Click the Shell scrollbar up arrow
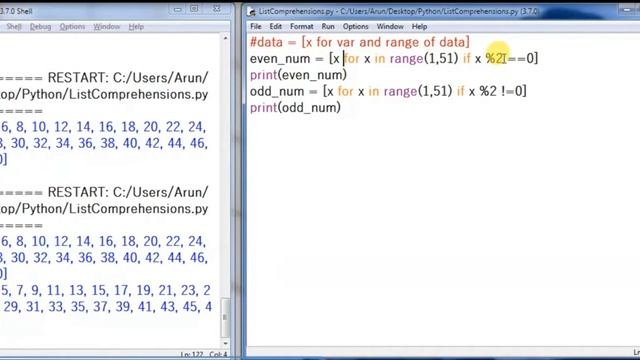 [225, 38]
